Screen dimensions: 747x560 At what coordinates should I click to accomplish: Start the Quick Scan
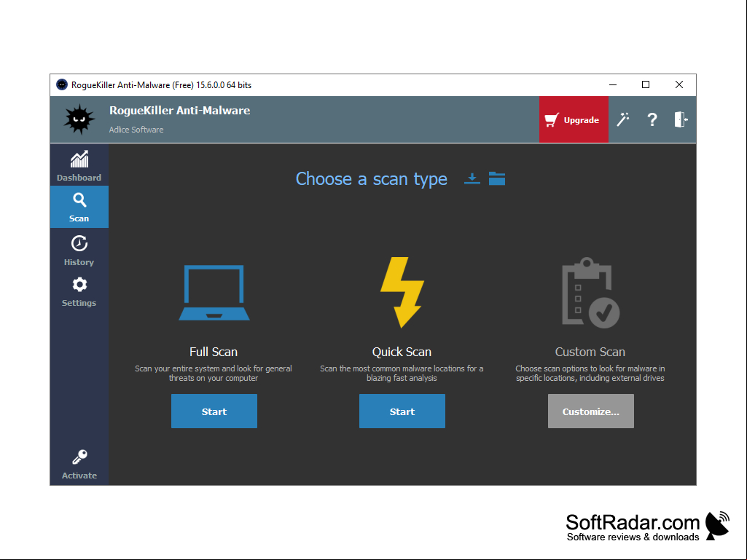(x=402, y=411)
